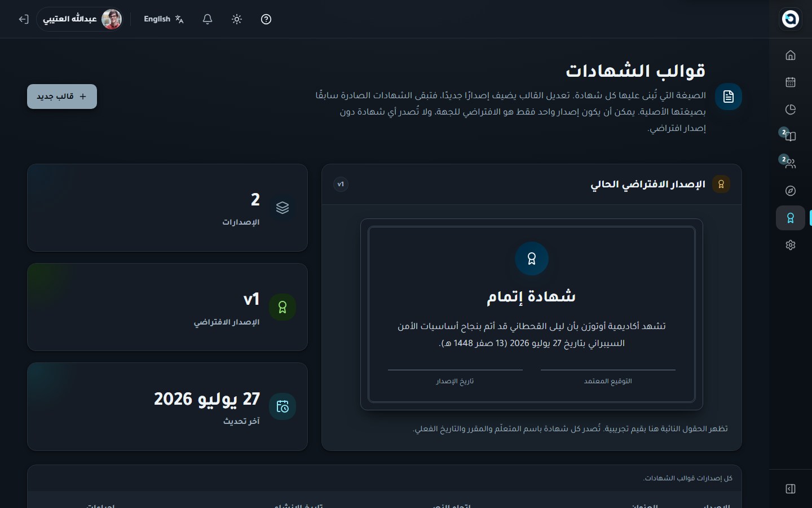Click the document icon beside قوالب الشهادات heading
The height and width of the screenshot is (508, 812).
click(x=729, y=97)
